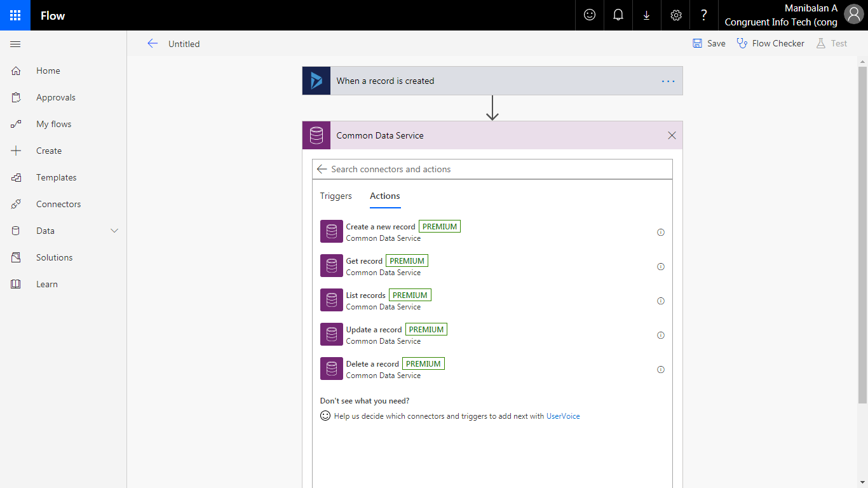Click Congruent Info Tech account name
Screen dimensions: 868x488
click(x=781, y=22)
